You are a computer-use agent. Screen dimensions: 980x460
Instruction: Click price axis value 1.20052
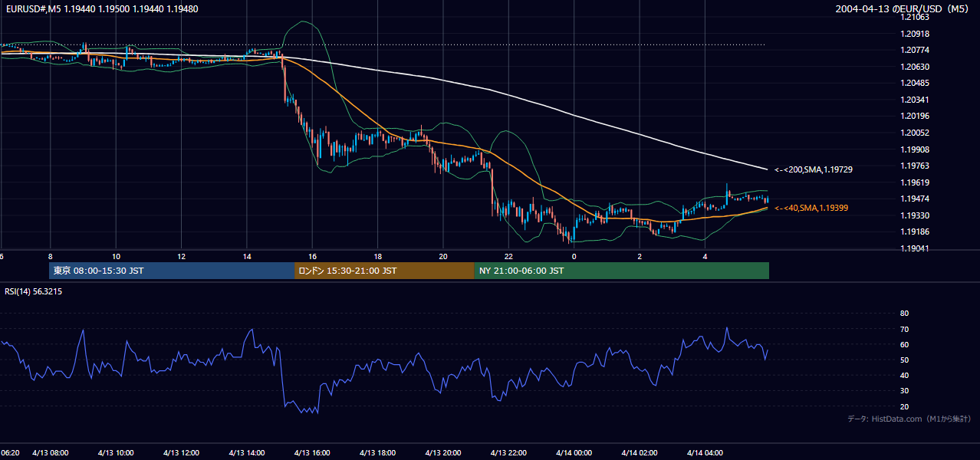point(916,133)
